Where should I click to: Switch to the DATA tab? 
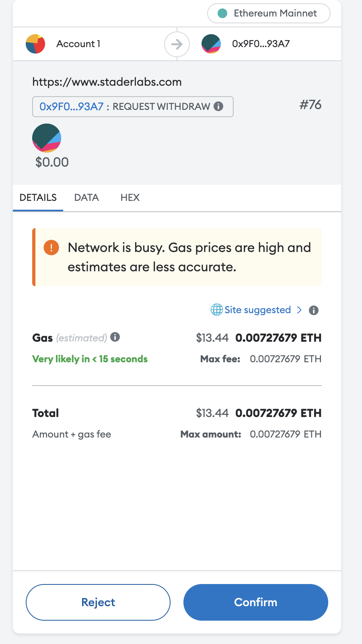click(x=86, y=198)
